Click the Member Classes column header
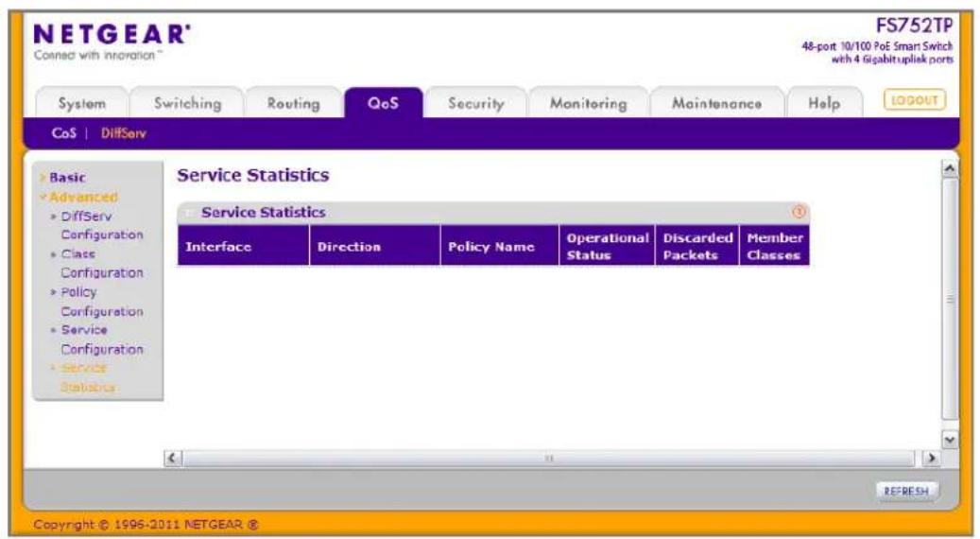Viewport: 980px width, 539px height. click(775, 246)
